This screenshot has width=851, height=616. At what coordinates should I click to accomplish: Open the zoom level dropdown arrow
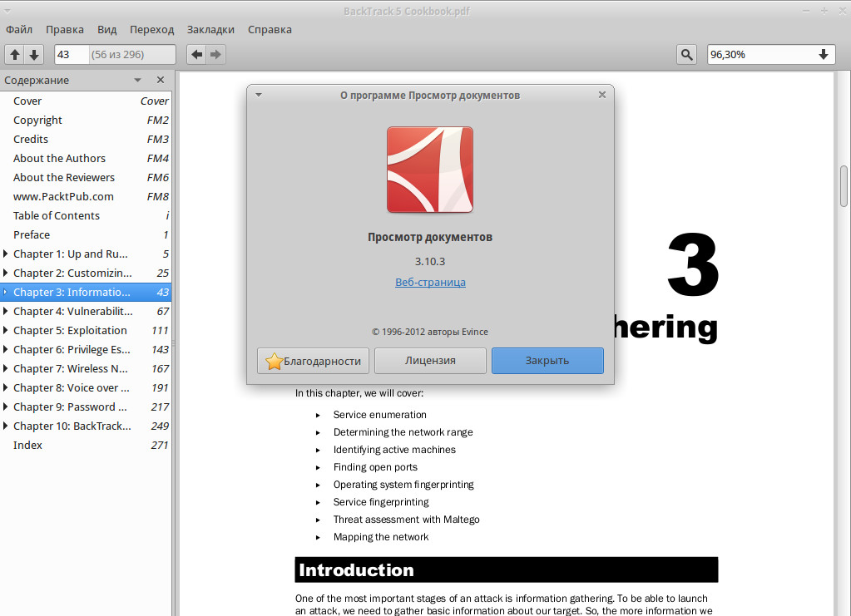point(824,54)
